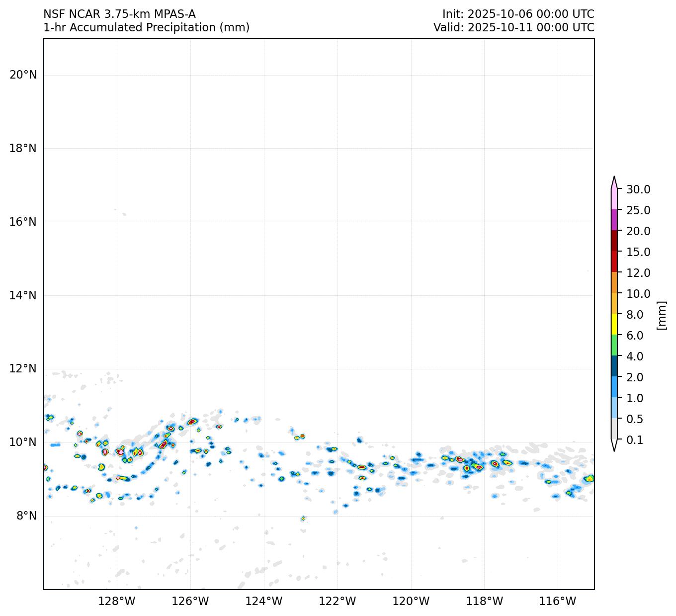Click the purple 20–25 mm colorbar segment
The width and height of the screenshot is (676, 616).
(614, 220)
